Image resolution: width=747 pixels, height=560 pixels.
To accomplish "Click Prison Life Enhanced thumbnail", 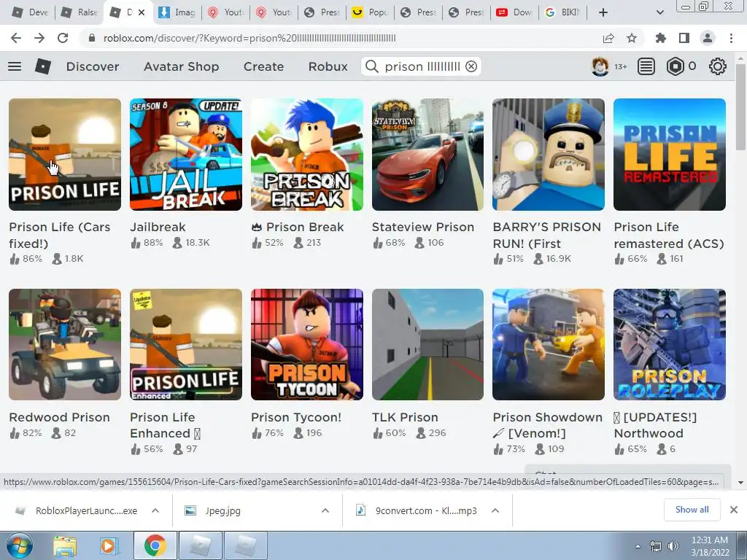I will click(x=186, y=344).
